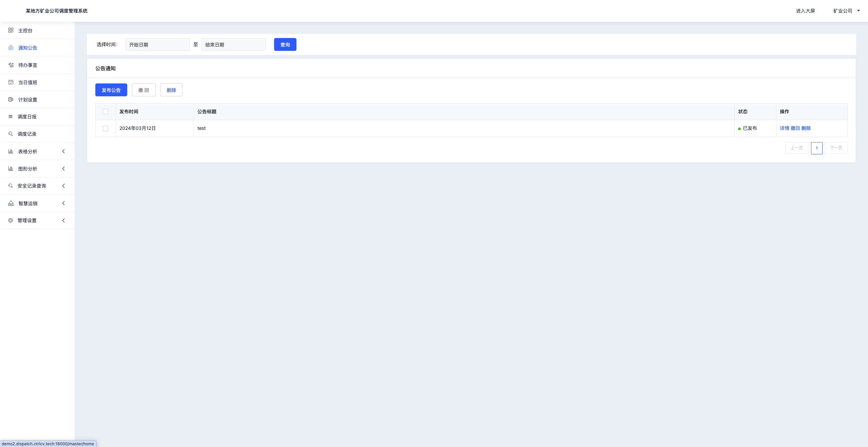Click the 公告标题 column header
Screen dimensions: 868x447
coord(464,112)
